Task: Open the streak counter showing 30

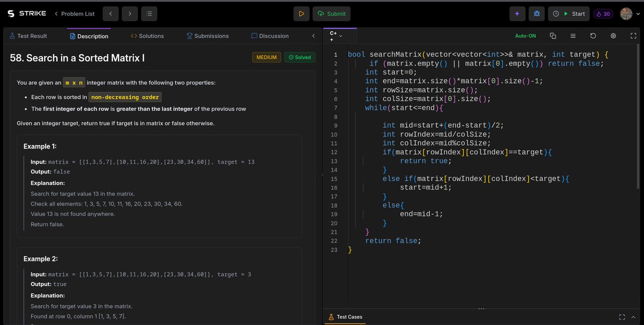Action: pos(603,14)
